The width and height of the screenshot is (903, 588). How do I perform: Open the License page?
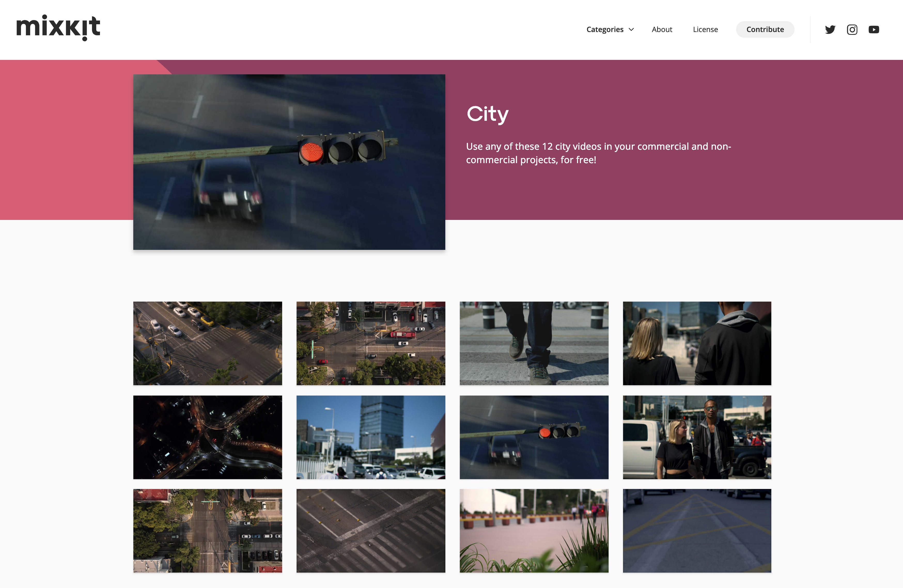tap(705, 30)
